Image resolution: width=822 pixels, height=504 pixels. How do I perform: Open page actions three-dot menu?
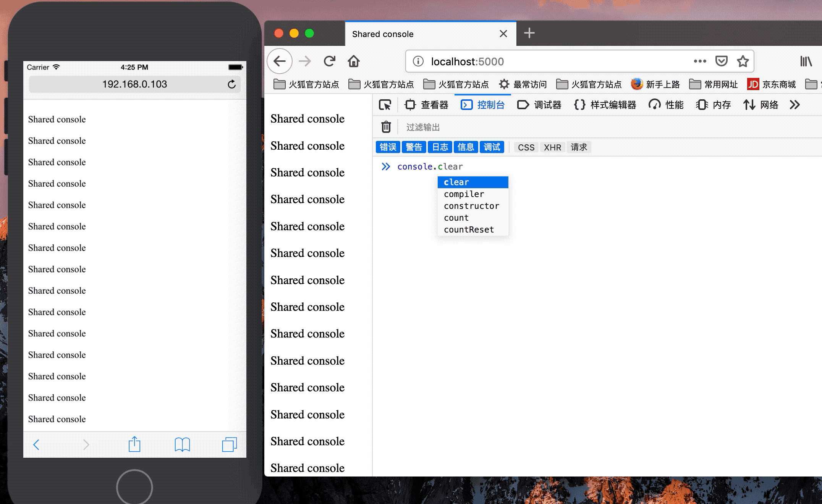[x=700, y=61]
